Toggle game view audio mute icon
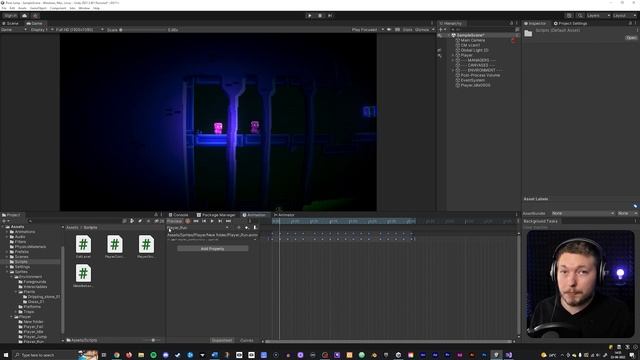This screenshot has width=640, height=360. (x=389, y=30)
